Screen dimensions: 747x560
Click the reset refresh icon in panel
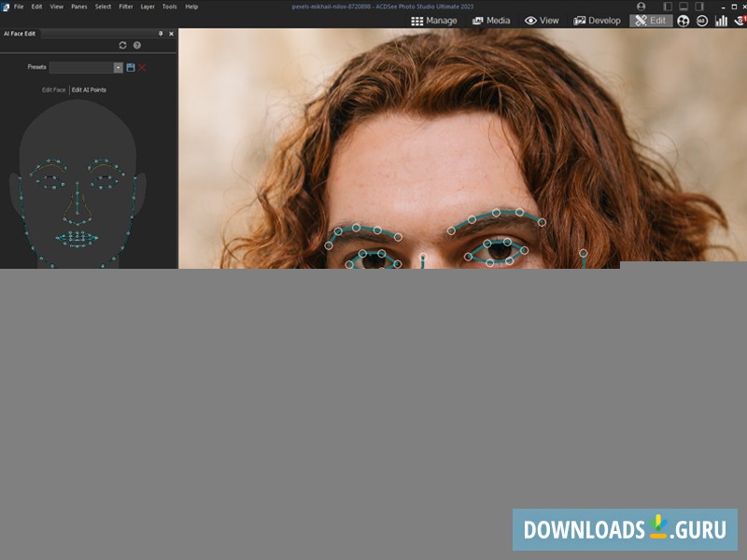[122, 45]
